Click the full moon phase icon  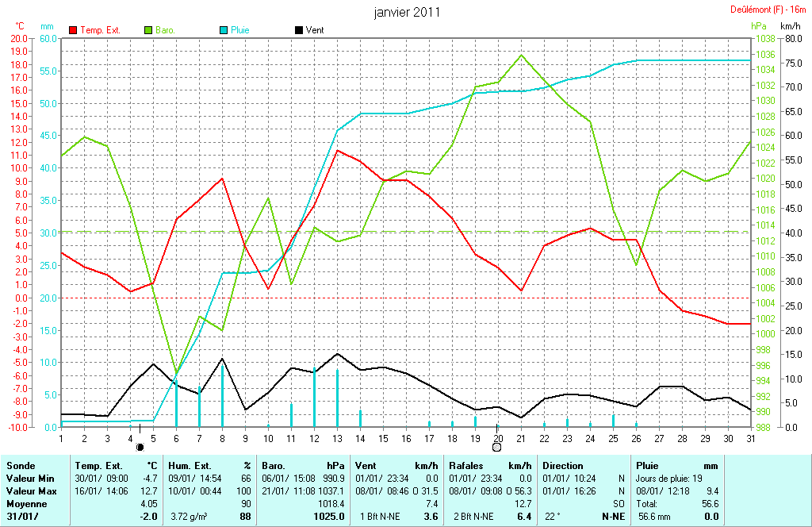(497, 448)
